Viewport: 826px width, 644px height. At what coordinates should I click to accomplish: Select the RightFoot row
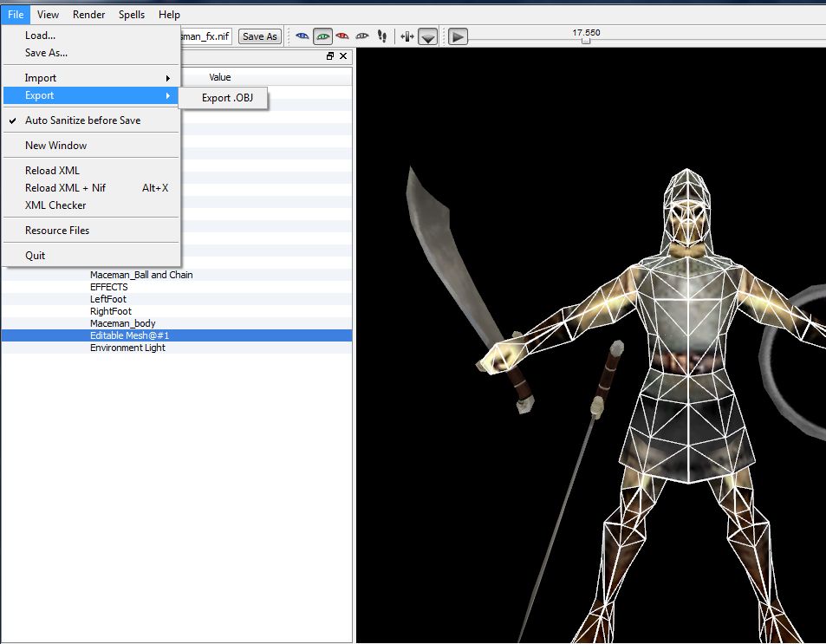pyautogui.click(x=177, y=311)
